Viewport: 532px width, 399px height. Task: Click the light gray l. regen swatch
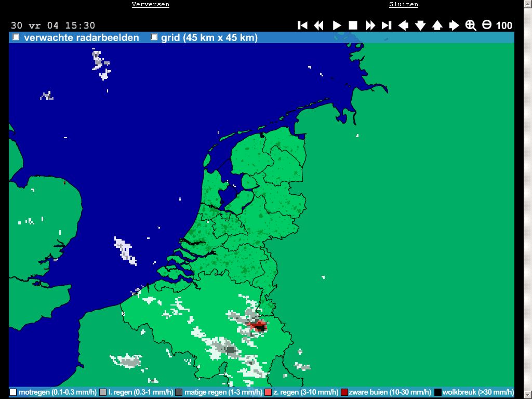click(103, 392)
